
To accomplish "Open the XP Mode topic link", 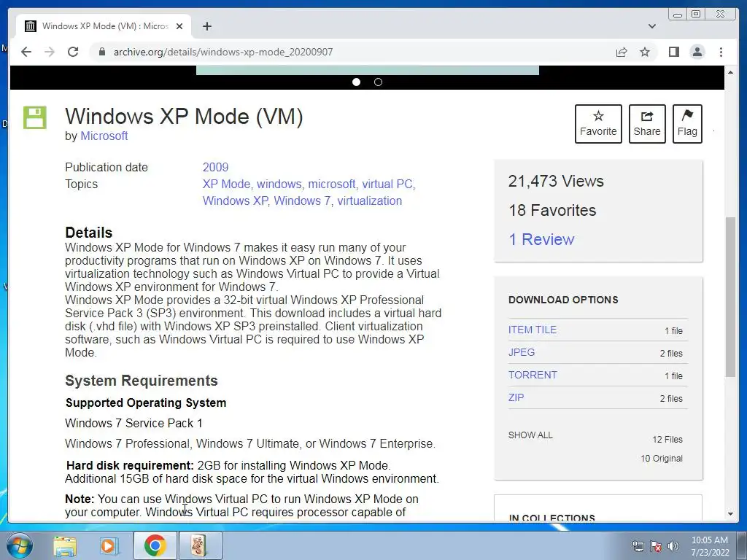I will point(226,184).
